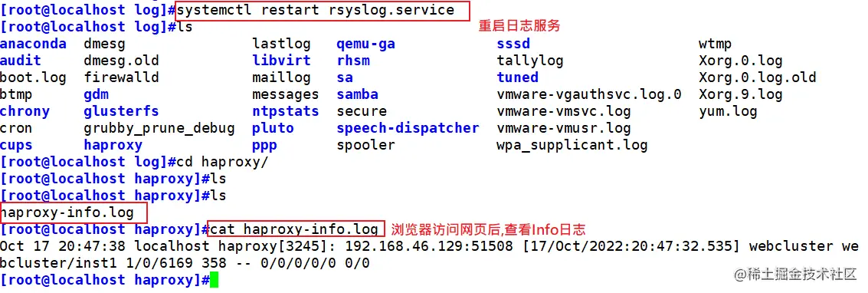Click the 'samba' directory name
Screen dimensions: 868x293
(358, 94)
